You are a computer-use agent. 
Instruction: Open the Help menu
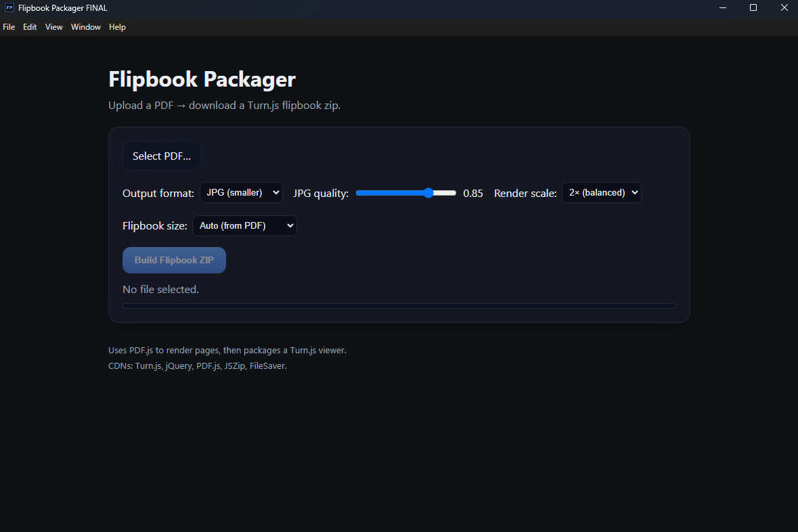(x=117, y=27)
